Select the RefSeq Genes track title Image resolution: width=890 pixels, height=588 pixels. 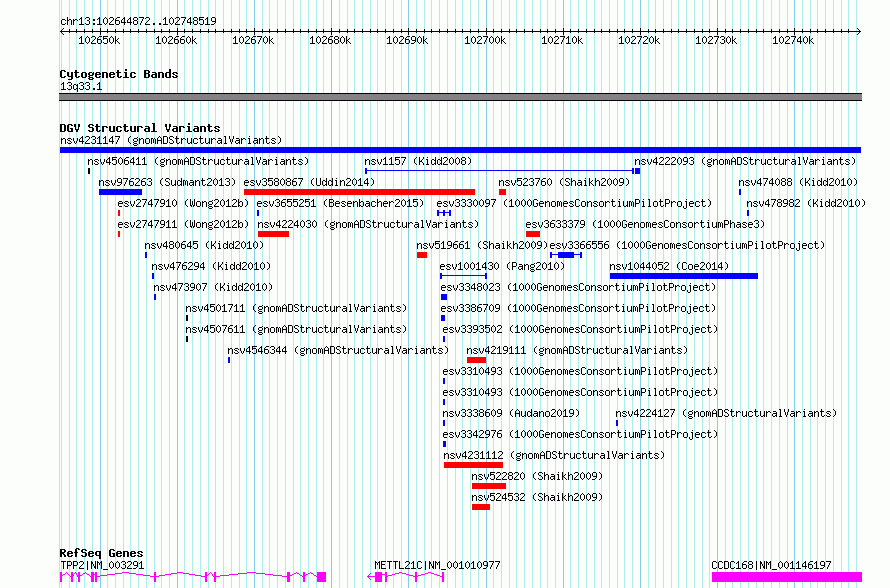[101, 553]
